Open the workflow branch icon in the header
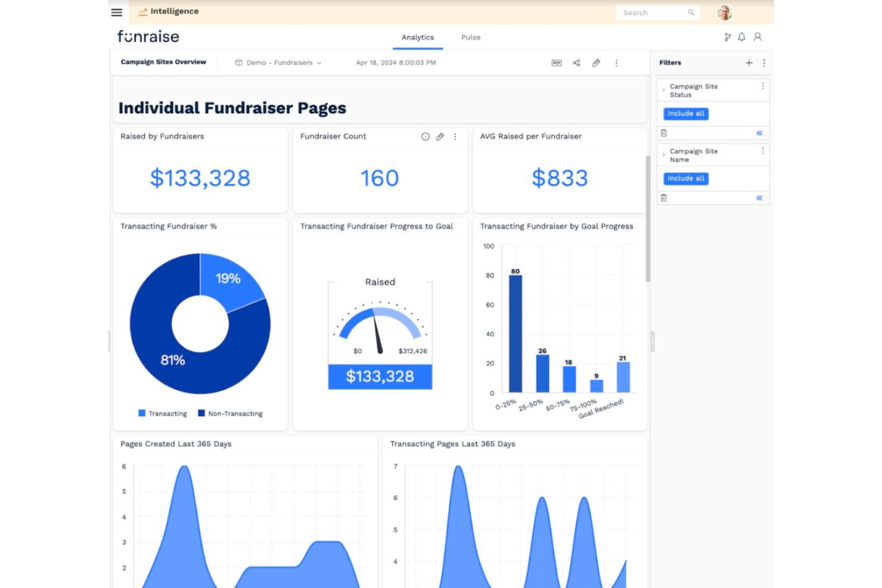Image resolution: width=882 pixels, height=588 pixels. pos(727,37)
